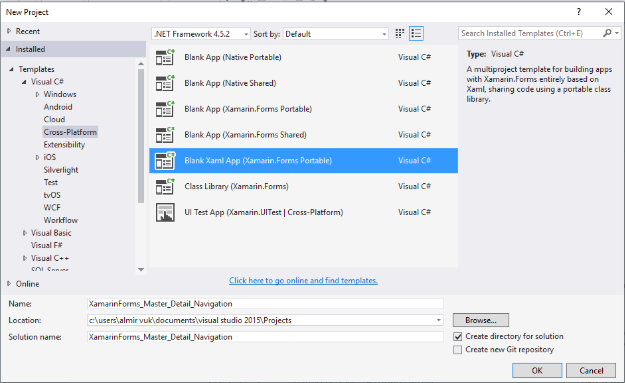Click OK to create the project

(537, 371)
